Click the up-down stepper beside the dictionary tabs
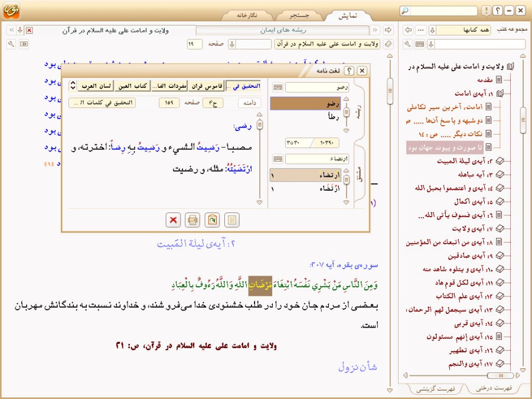The image size is (532, 399). click(73, 86)
